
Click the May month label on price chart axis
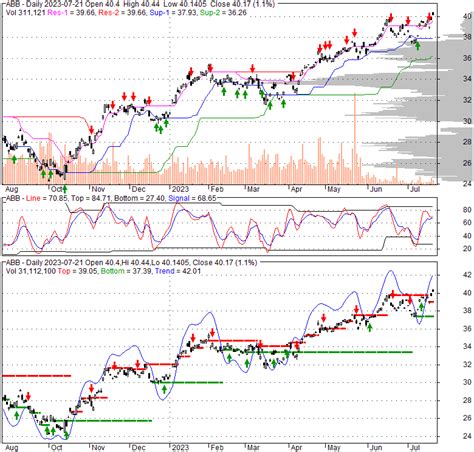333,189
